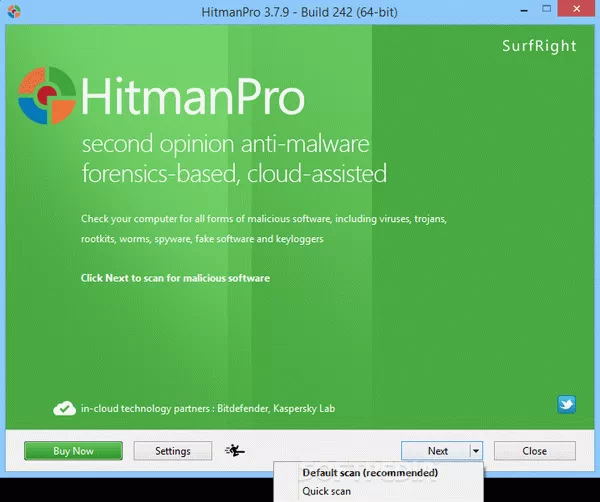The image size is (600, 502).
Task: Expand the Next button dropdown arrow
Action: click(476, 451)
